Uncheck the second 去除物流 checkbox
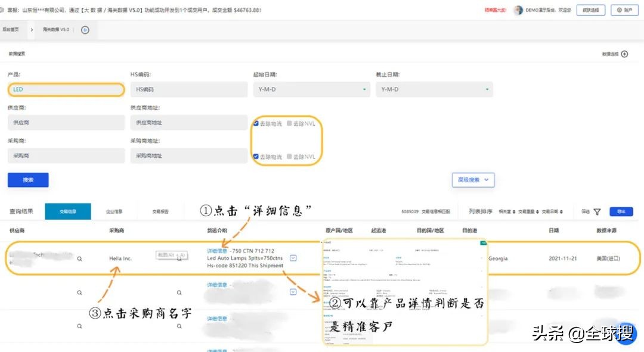This screenshot has width=644, height=352. tap(257, 156)
